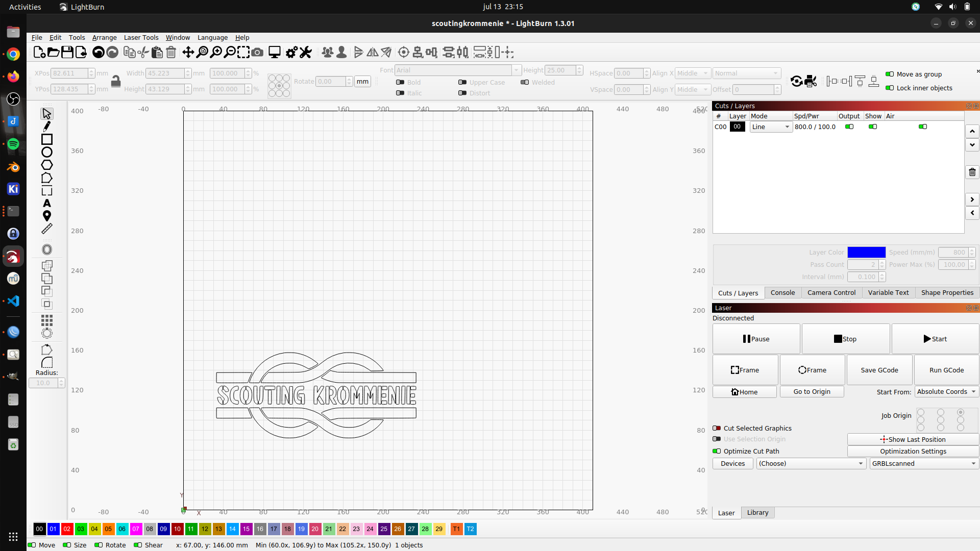Viewport: 980px width, 551px height.
Task: Select the Text creation tool
Action: coord(47,203)
